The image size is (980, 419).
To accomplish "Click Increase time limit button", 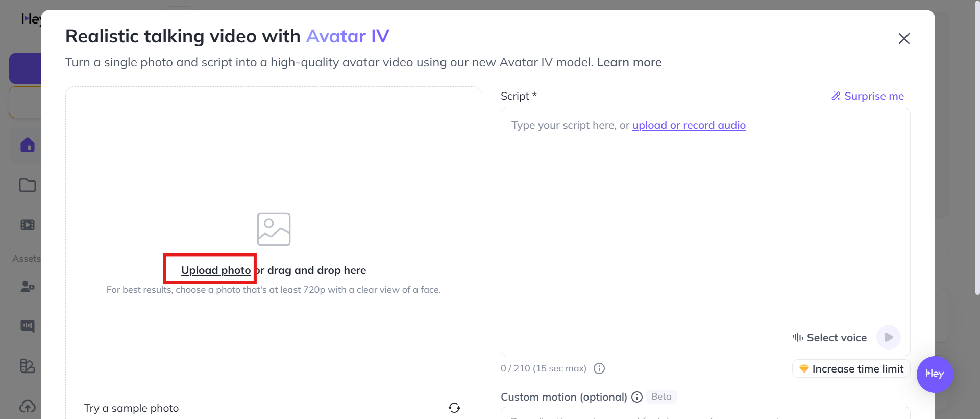I will [851, 369].
